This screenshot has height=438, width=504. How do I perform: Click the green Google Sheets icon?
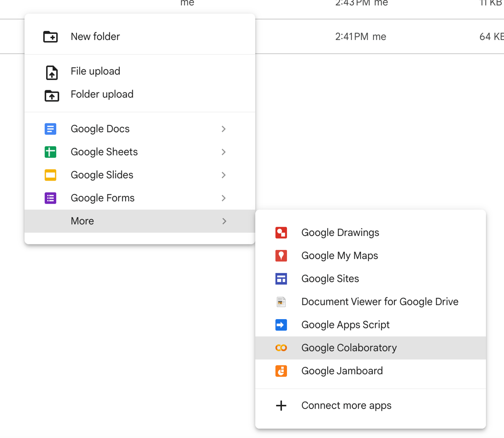[50, 152]
